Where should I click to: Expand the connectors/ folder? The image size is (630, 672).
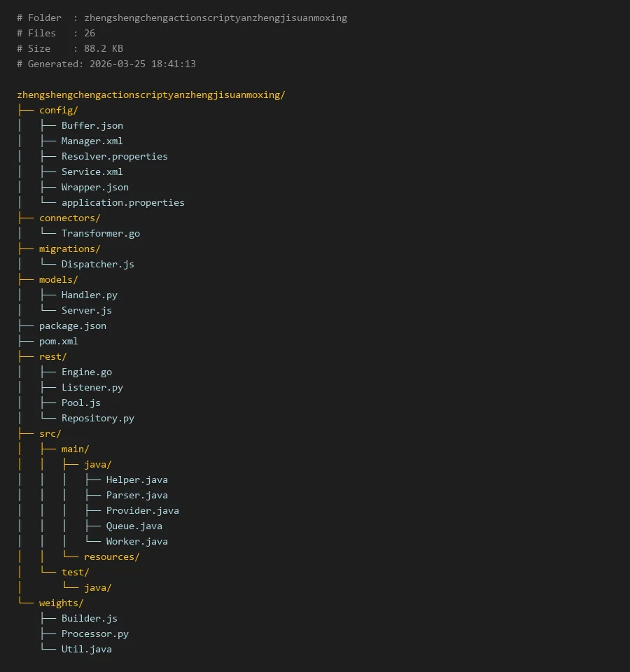(69, 218)
